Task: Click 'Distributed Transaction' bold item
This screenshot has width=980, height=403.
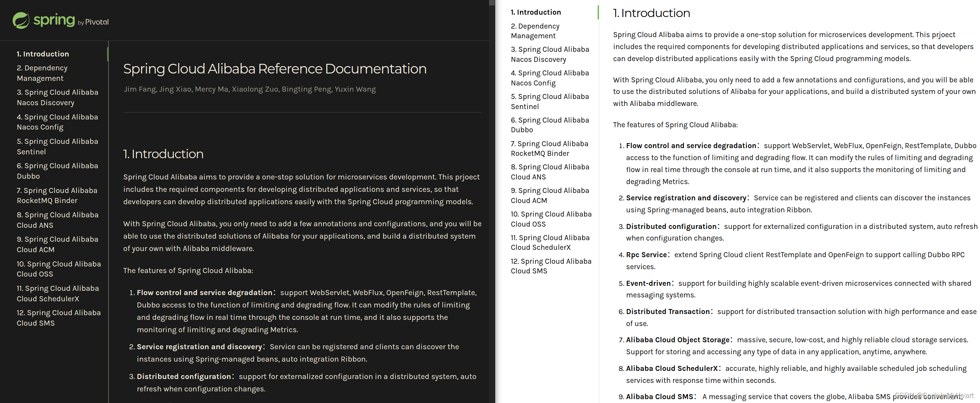Action: tap(668, 312)
